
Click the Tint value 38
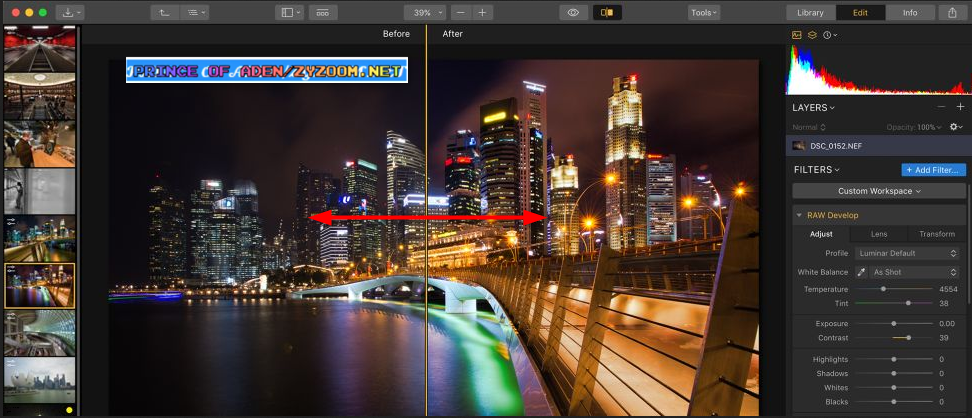coord(943,303)
